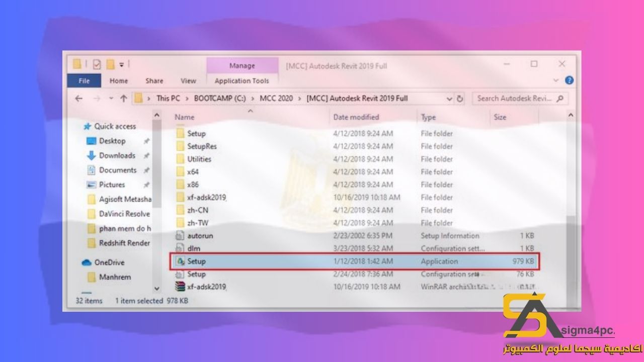Select the dlm configuration file icon
Image resolution: width=644 pixels, height=362 pixels.
point(180,248)
